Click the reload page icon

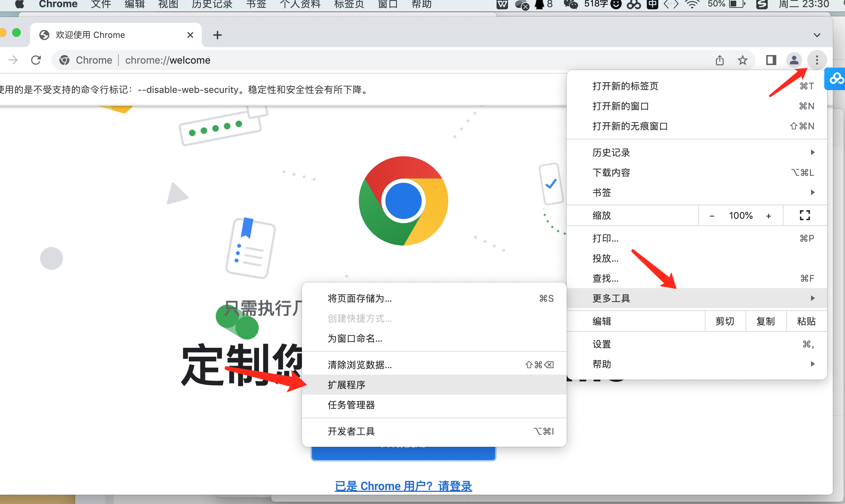pos(36,60)
